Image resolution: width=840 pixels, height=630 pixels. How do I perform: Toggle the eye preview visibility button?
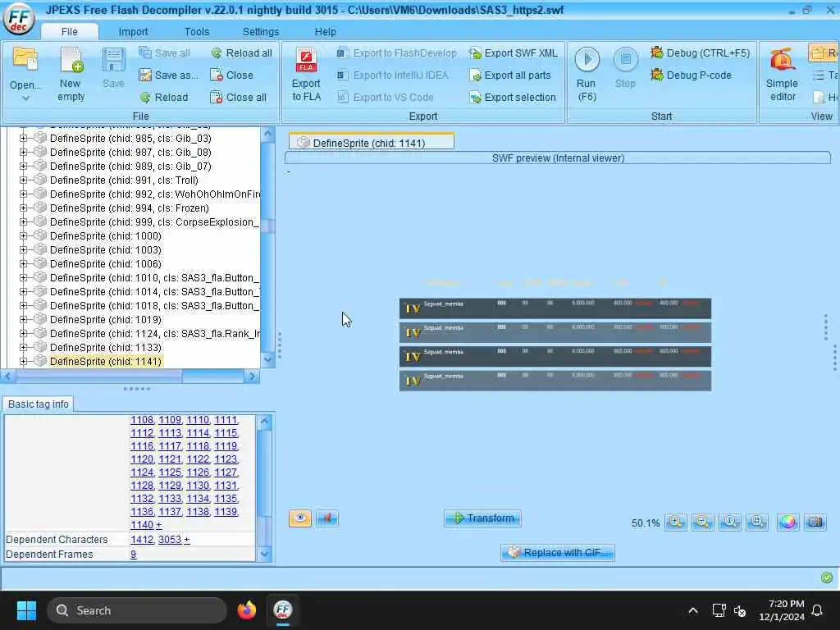coord(300,518)
